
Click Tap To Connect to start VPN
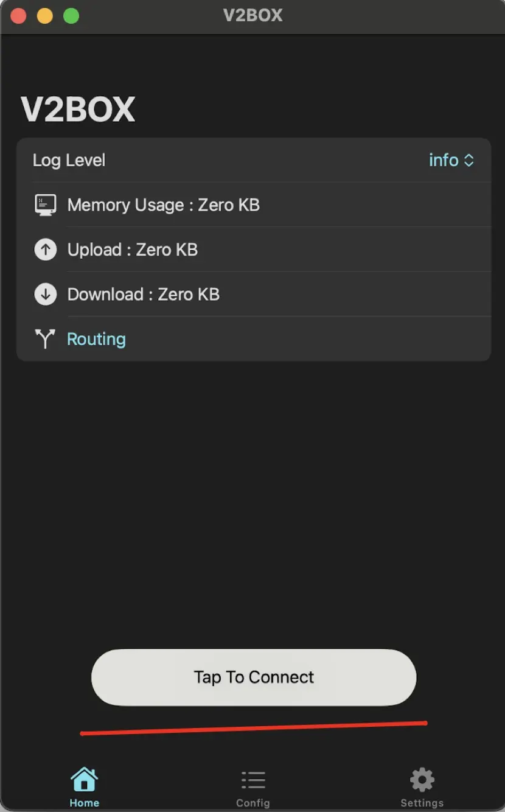click(x=253, y=677)
